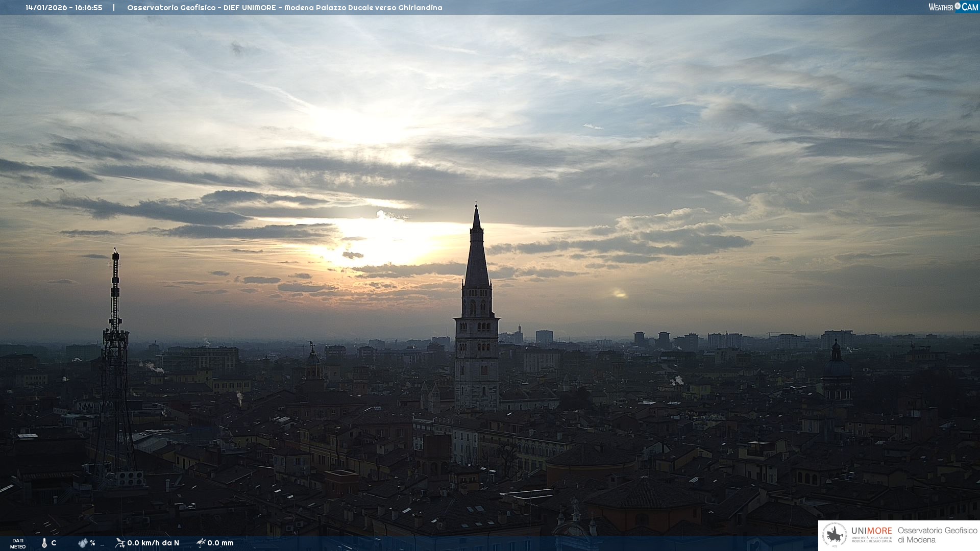
Task: Click the camera lens icon in WeatherCam logo
Action: tap(958, 6)
